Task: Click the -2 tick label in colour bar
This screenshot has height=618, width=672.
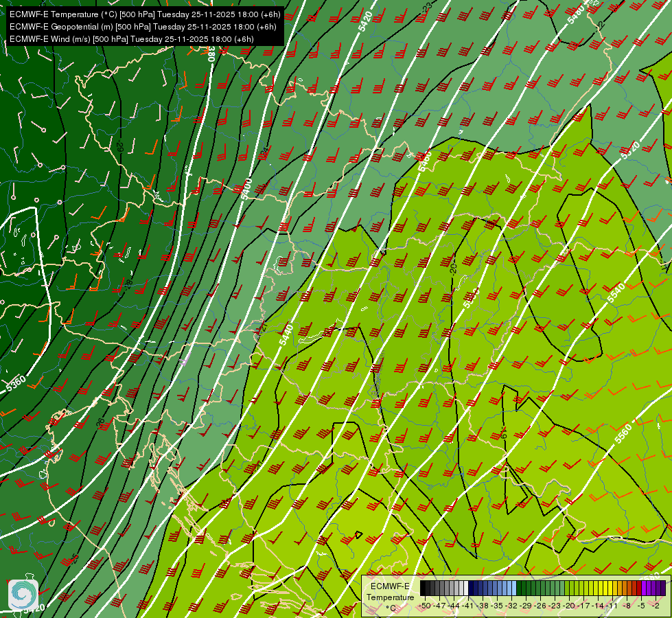Action: tap(656, 606)
